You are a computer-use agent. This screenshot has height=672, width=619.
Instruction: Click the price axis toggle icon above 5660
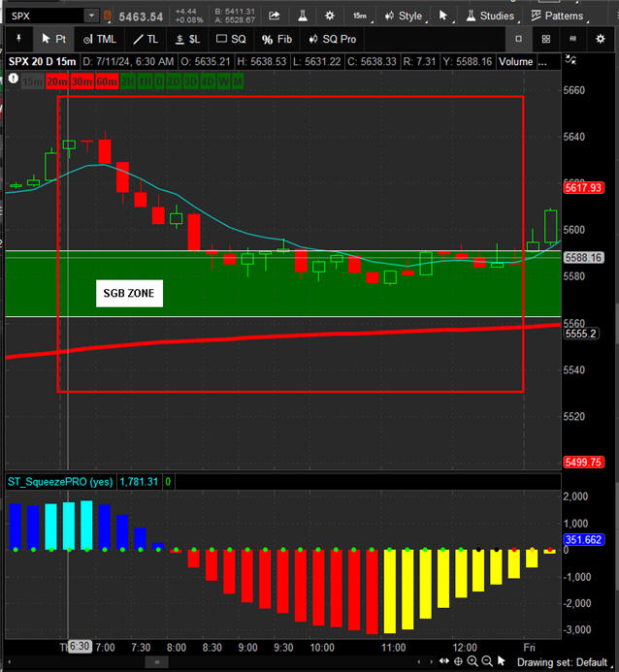(570, 59)
